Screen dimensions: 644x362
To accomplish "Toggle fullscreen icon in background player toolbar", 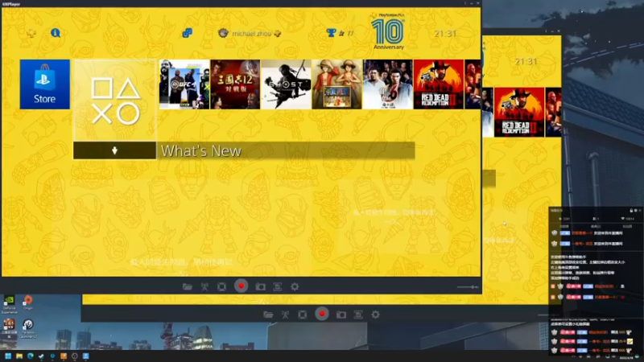I will click(x=303, y=315).
